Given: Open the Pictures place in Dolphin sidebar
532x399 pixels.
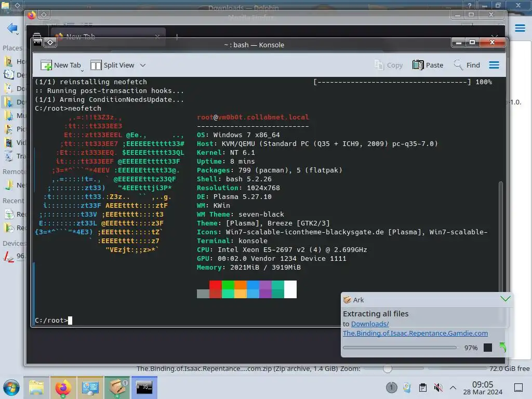Looking at the screenshot, I should coord(14,129).
